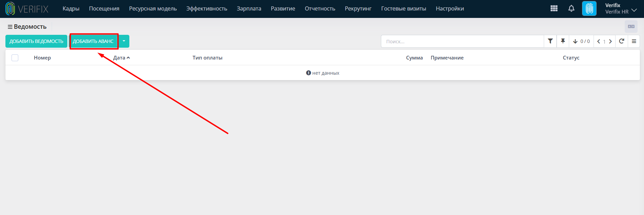
Task: Sort by Номер column
Action: click(x=42, y=58)
